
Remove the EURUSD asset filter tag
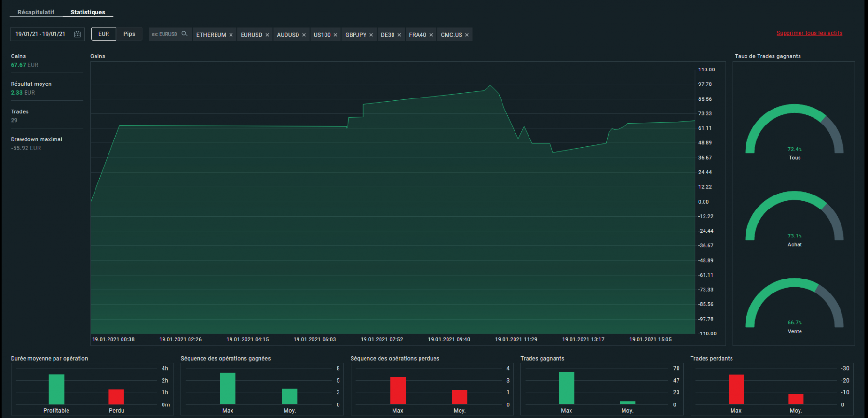[x=267, y=35]
